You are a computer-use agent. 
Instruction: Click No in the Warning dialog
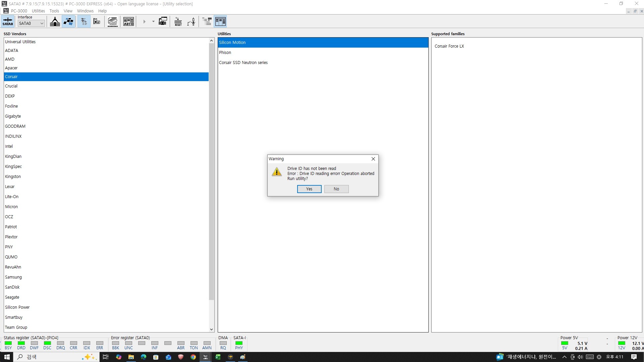click(336, 189)
